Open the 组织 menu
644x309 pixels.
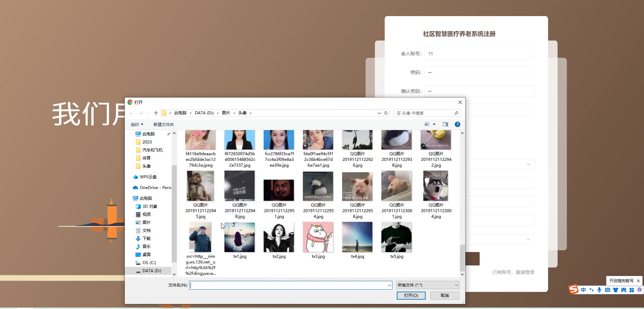tap(137, 125)
